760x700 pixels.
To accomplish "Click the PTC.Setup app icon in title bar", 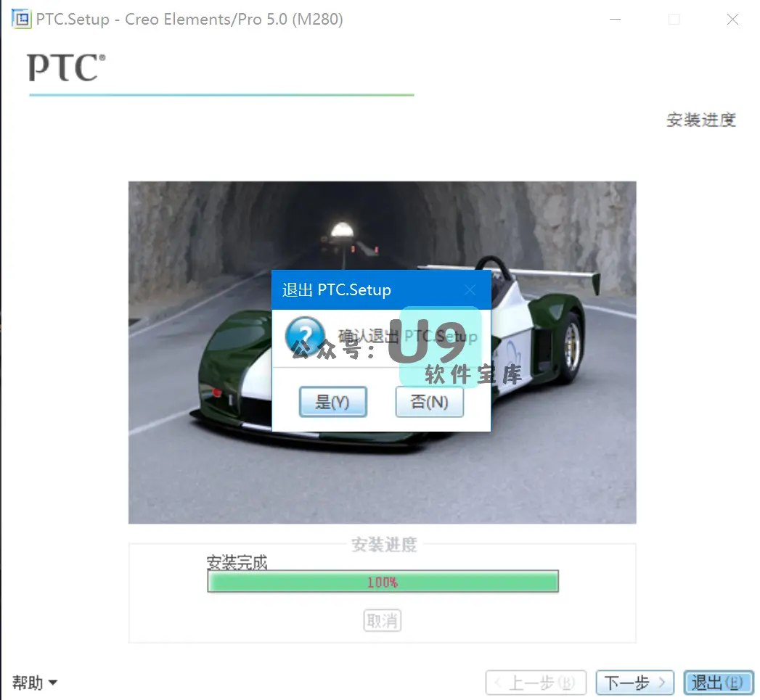I will tap(21, 20).
